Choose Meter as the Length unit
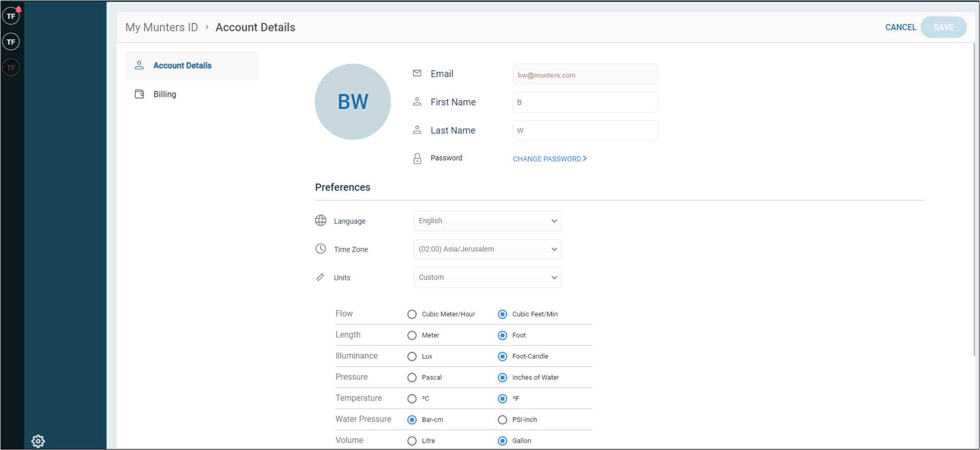Screen dimensions: 980x450 412,336
